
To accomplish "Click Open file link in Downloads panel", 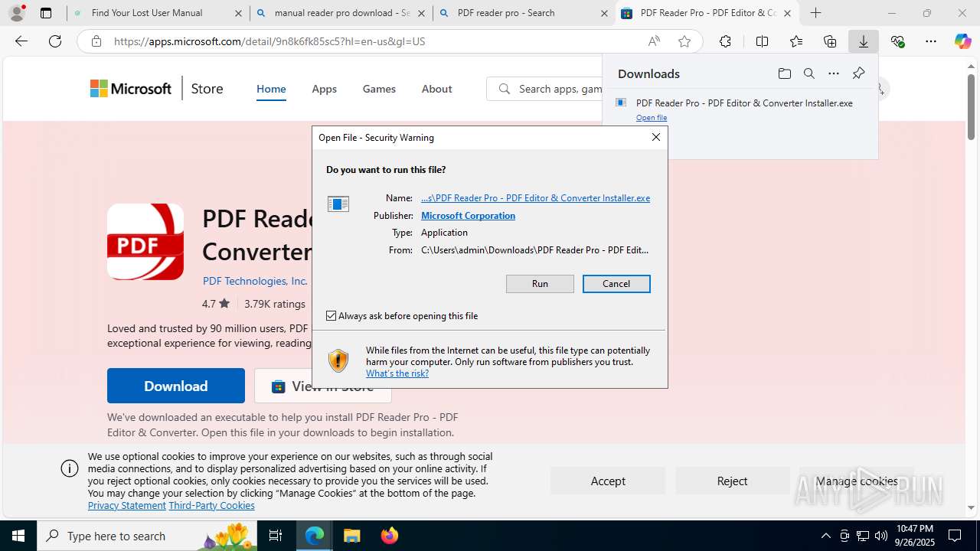I will pos(652,118).
